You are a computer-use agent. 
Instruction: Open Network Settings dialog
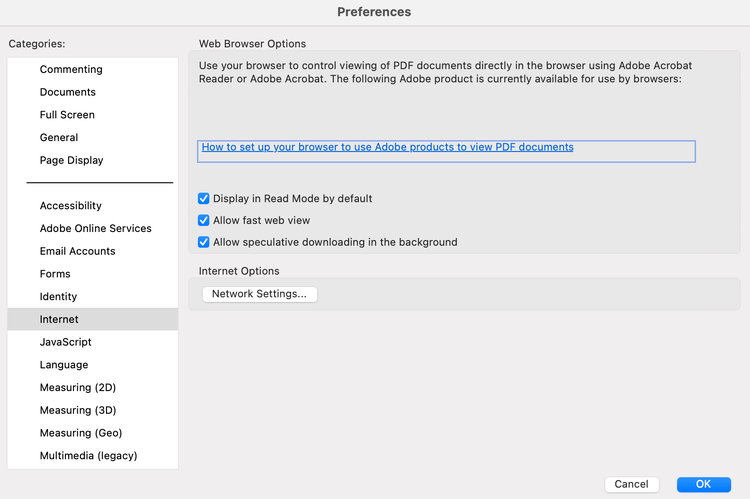coord(260,294)
